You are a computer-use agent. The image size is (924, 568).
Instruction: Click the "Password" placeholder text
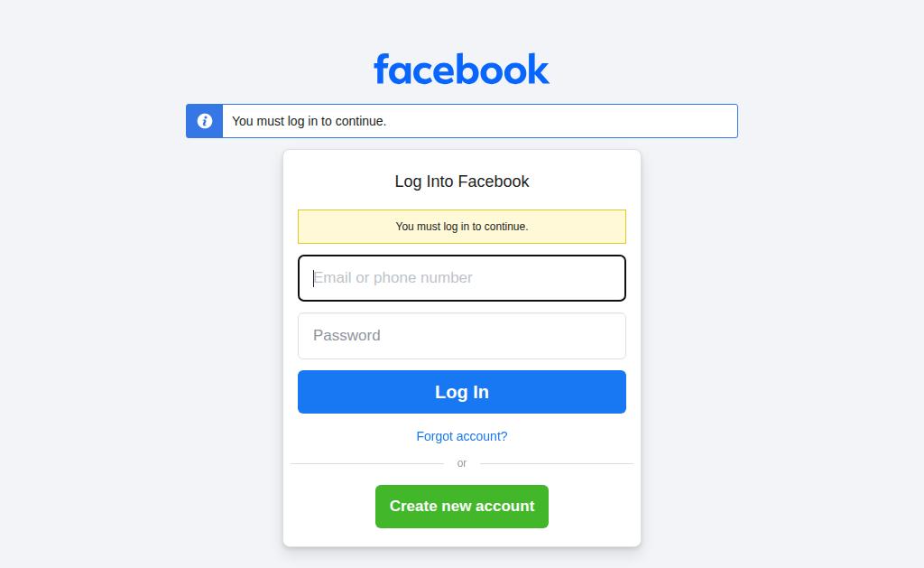click(346, 336)
